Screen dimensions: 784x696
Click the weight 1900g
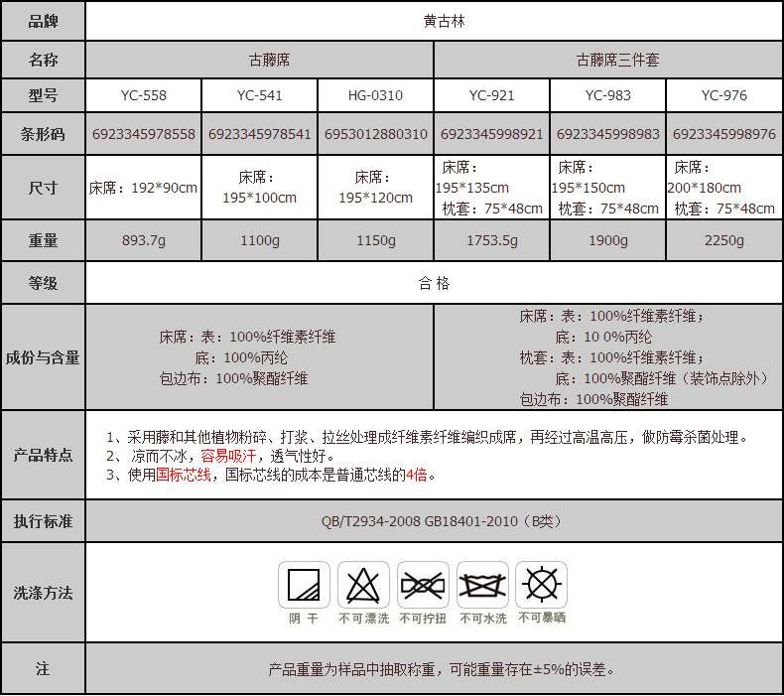(x=608, y=240)
